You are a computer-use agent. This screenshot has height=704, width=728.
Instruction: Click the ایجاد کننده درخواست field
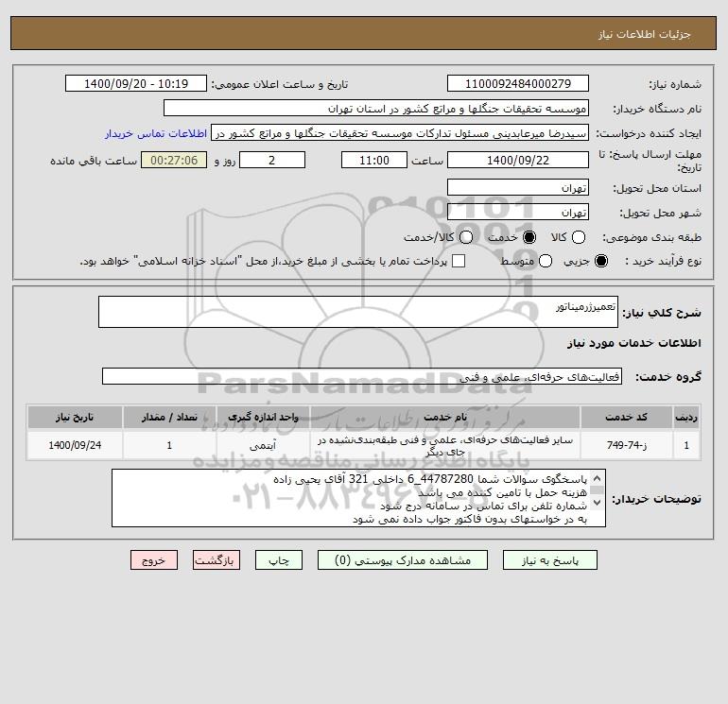(x=400, y=132)
